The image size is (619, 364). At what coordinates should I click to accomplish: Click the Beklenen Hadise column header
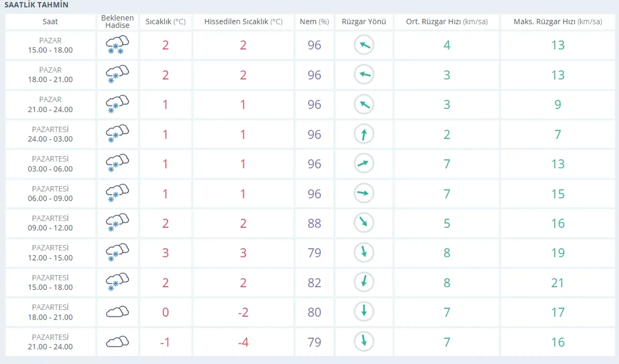click(x=118, y=22)
